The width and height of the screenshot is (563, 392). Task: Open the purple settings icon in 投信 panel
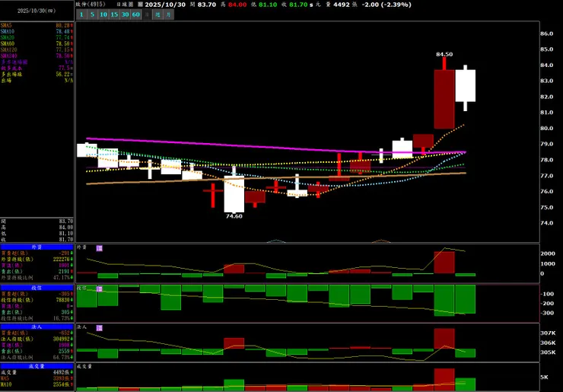pos(100,289)
